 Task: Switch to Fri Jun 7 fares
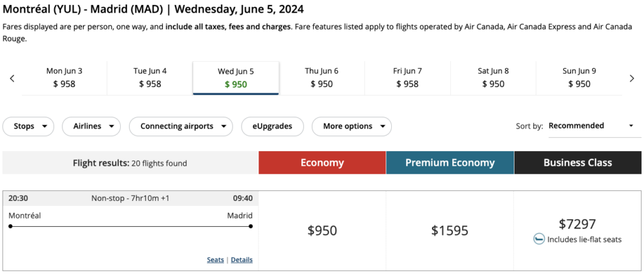[x=408, y=77]
